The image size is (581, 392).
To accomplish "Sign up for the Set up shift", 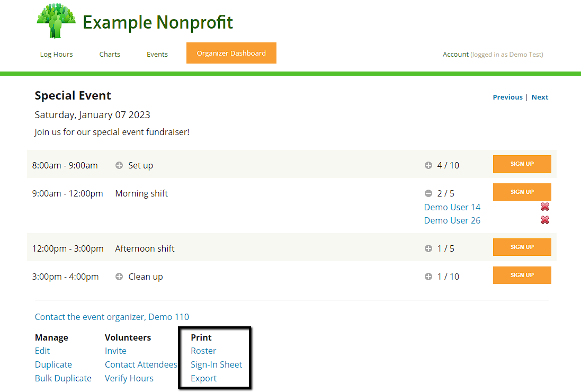I will (x=522, y=164).
